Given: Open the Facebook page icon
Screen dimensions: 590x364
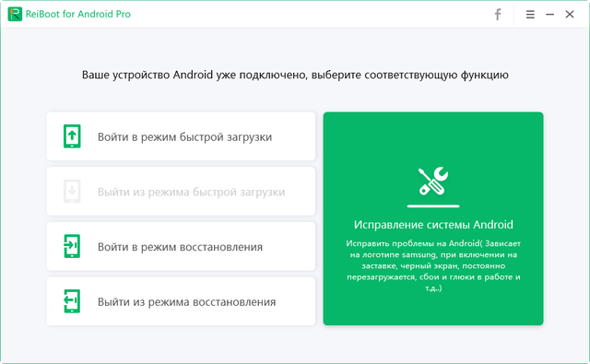Looking at the screenshot, I should (x=498, y=15).
